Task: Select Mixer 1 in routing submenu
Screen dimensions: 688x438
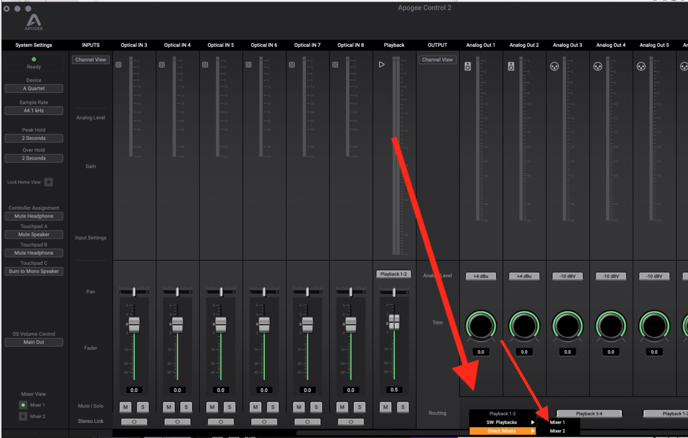Action: point(558,422)
